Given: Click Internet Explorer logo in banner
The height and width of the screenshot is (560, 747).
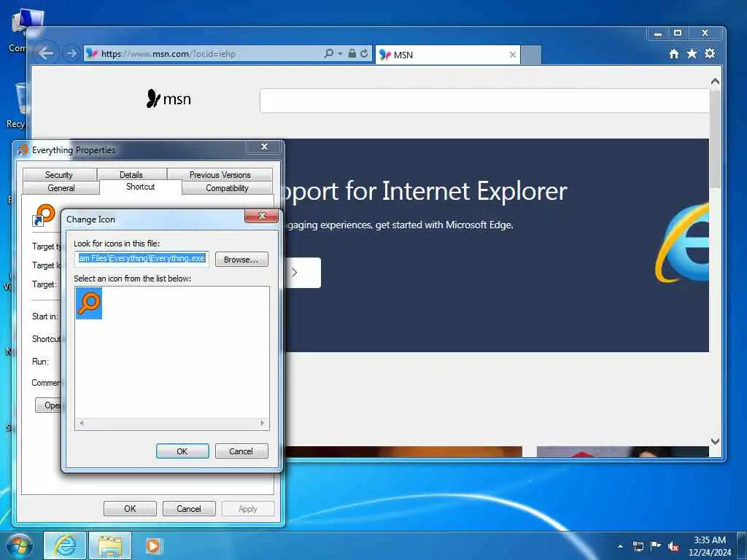Looking at the screenshot, I should (x=682, y=243).
